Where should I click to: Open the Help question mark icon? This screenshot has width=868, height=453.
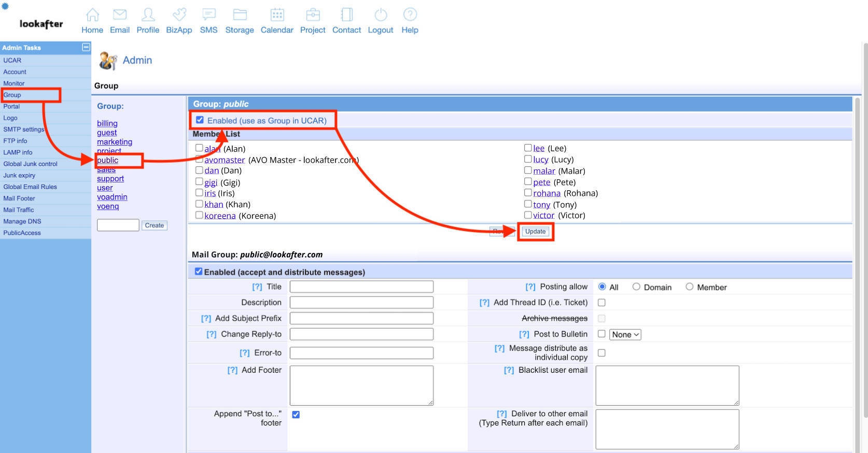(x=410, y=15)
